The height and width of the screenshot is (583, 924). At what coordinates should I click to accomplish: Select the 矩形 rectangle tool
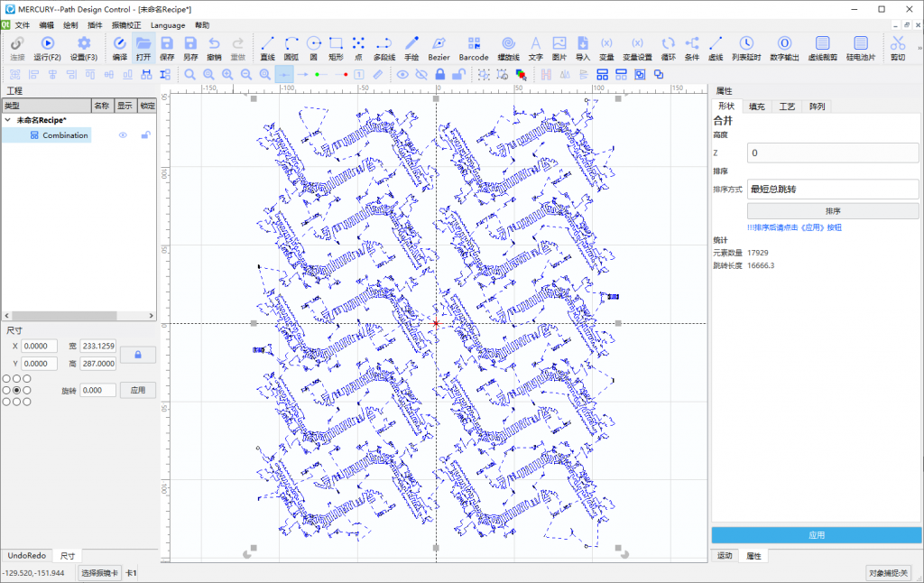[x=336, y=43]
